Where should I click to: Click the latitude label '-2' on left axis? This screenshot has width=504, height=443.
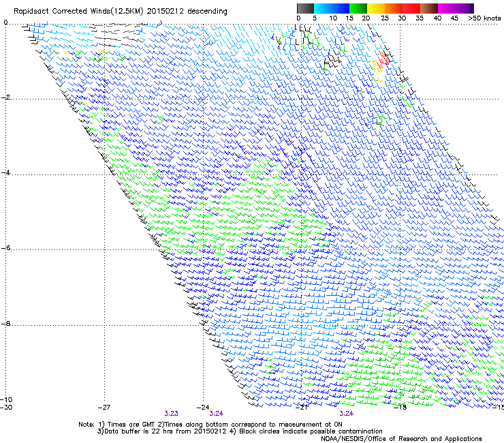[x=5, y=97]
